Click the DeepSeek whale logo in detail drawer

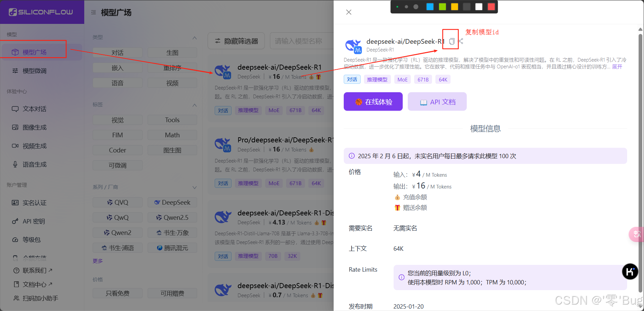(354, 46)
